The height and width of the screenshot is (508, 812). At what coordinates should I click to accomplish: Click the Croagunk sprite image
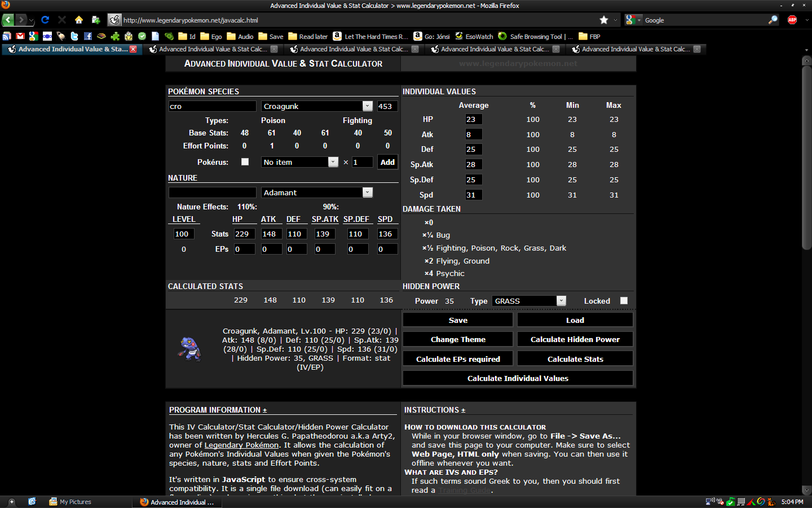(189, 349)
